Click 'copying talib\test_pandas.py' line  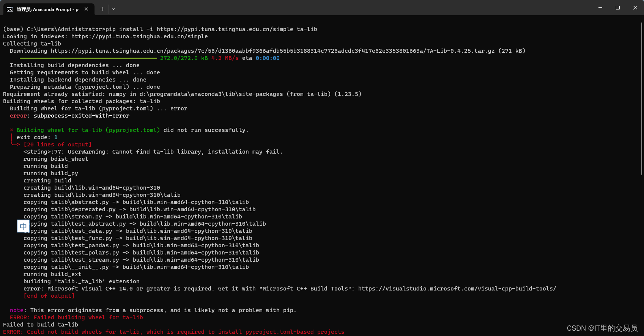tap(141, 245)
